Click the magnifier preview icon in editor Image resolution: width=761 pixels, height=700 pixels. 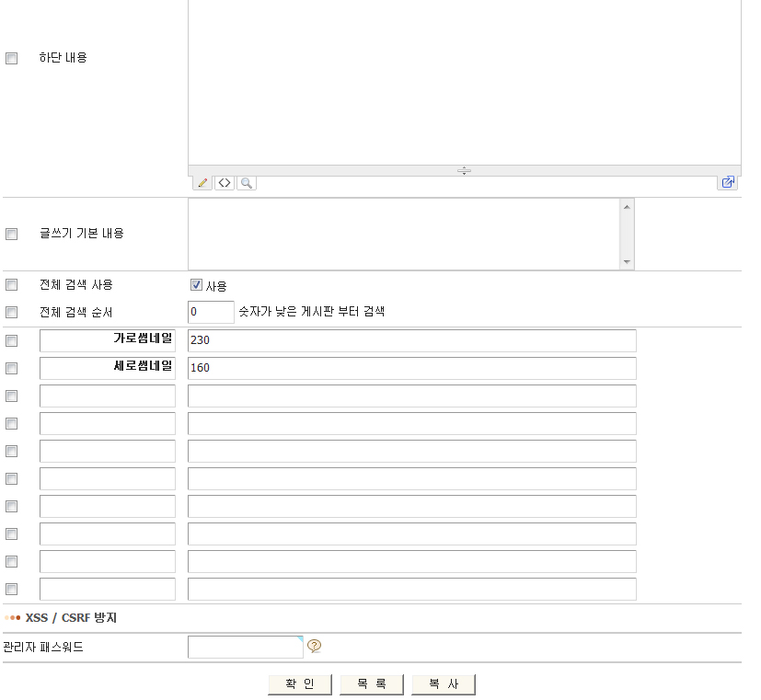[246, 183]
